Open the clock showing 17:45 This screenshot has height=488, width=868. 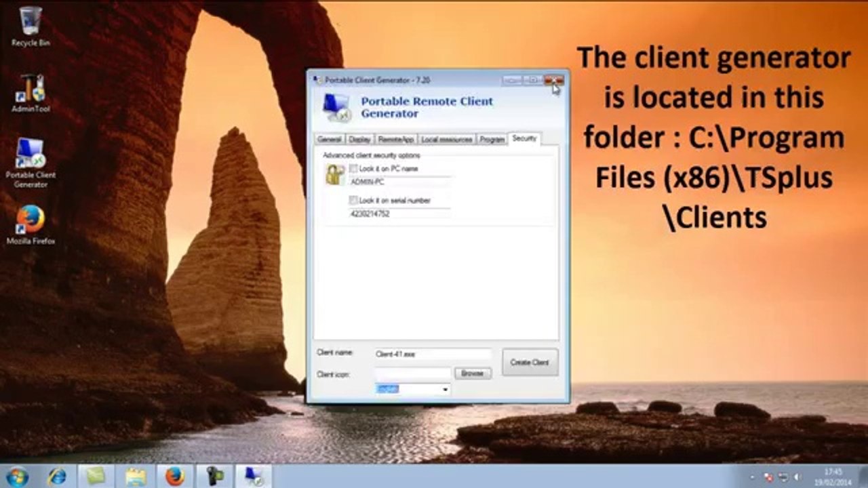(833, 476)
